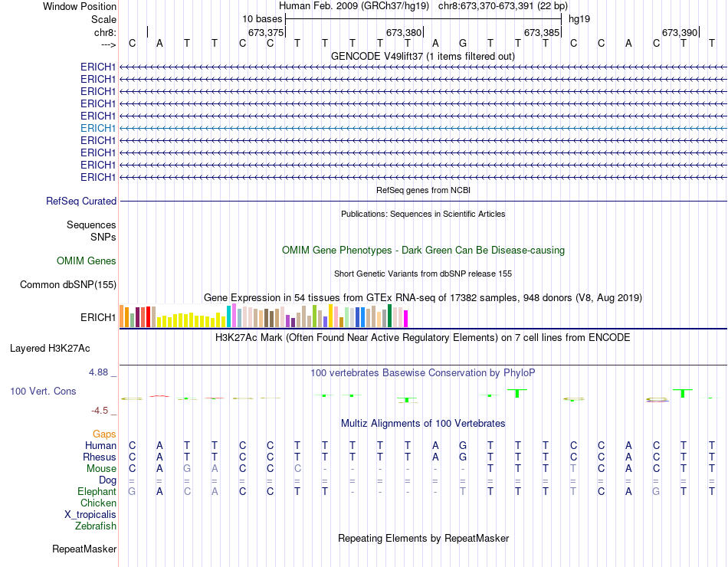Select the Zebrafish alignment row label
Image resolution: width=728 pixels, height=567 pixels.
(96, 526)
